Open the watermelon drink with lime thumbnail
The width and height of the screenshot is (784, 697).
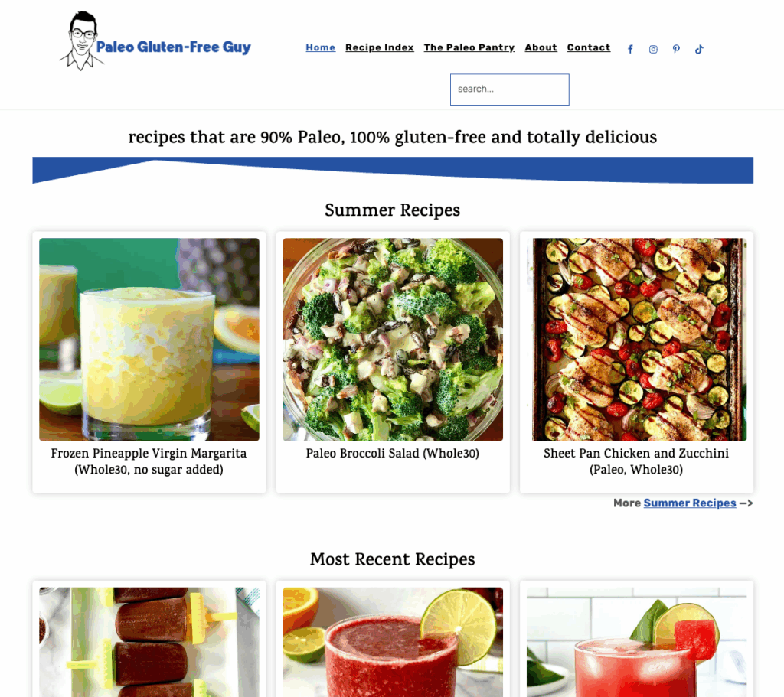[636, 642]
